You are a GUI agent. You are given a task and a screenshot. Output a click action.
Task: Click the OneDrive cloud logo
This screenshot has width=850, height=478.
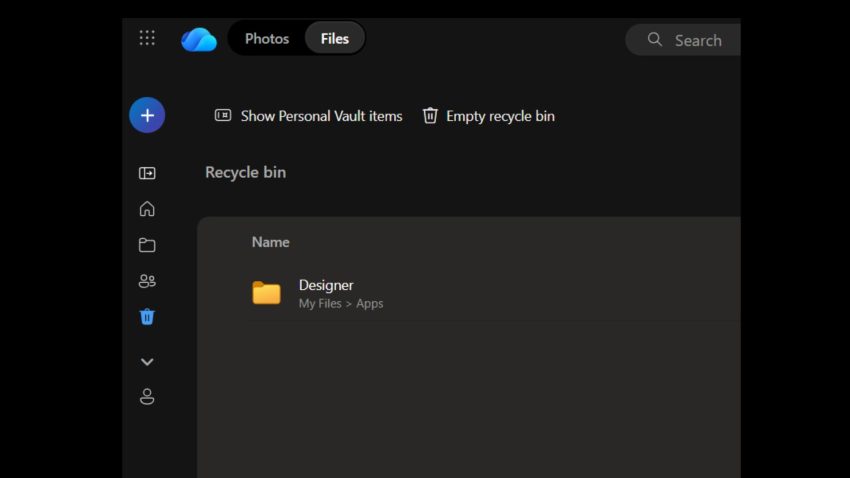click(x=199, y=40)
